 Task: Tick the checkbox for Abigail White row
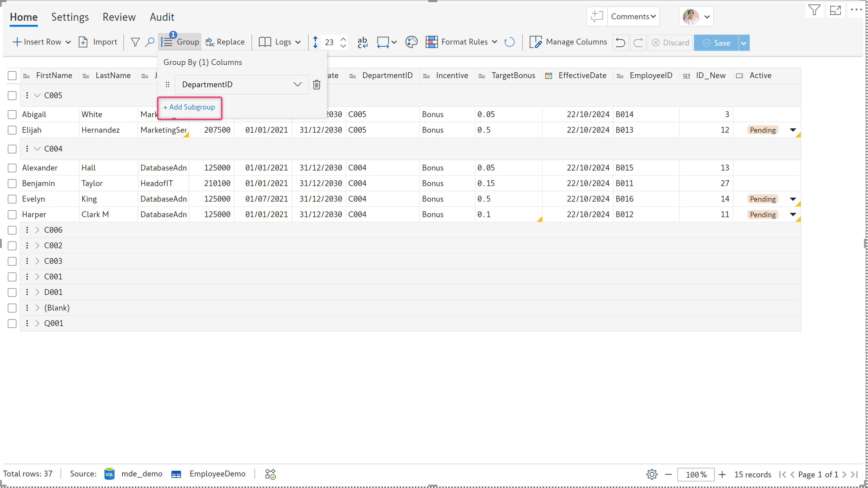click(12, 114)
